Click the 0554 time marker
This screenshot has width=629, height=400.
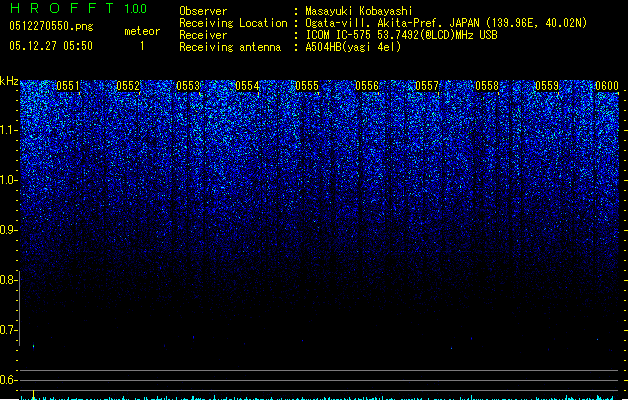[x=247, y=85]
